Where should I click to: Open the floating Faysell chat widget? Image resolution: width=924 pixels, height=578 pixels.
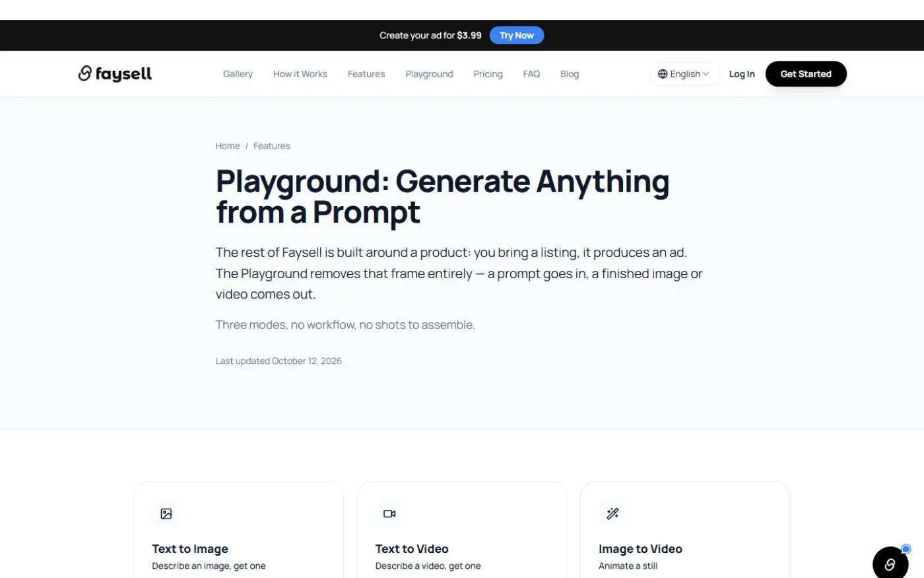click(x=890, y=563)
